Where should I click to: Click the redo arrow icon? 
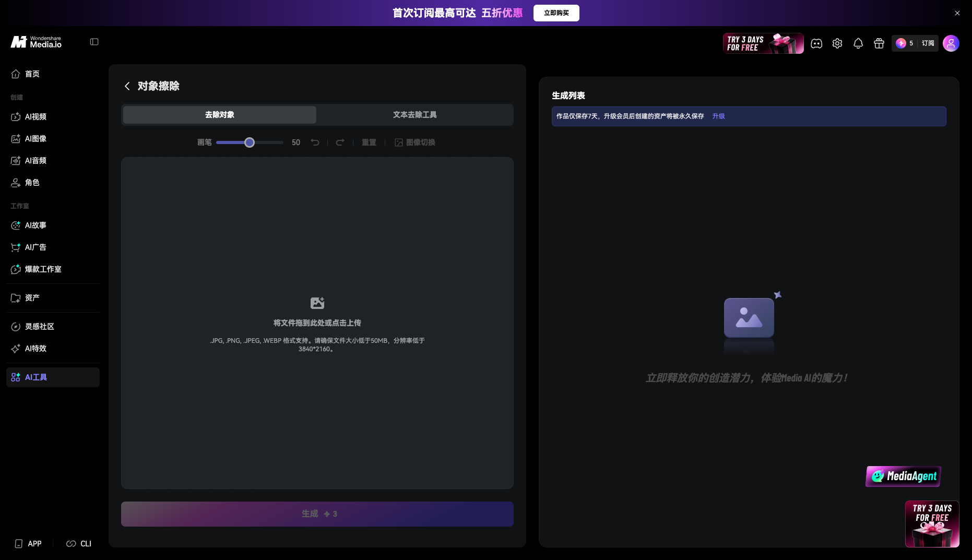tap(340, 142)
